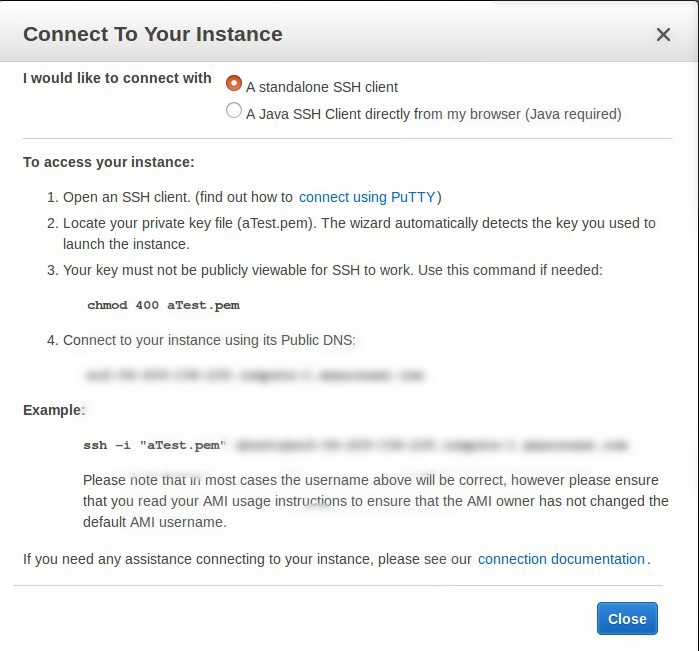Open the connect using PuTTY link
Screen dimensions: 699x651
[x=366, y=197]
